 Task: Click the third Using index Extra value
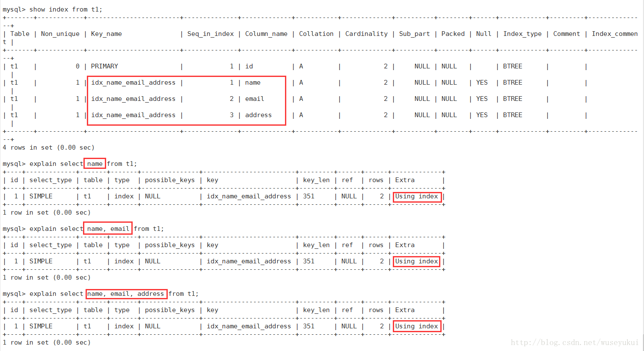(417, 326)
